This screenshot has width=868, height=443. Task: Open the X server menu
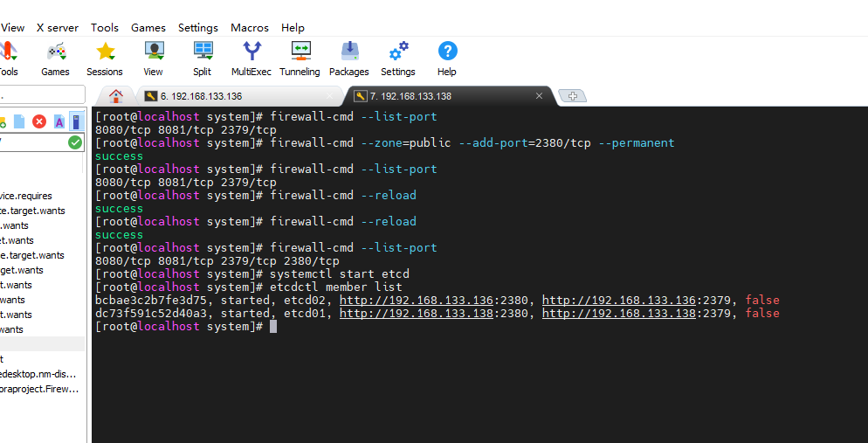pyautogui.click(x=58, y=28)
